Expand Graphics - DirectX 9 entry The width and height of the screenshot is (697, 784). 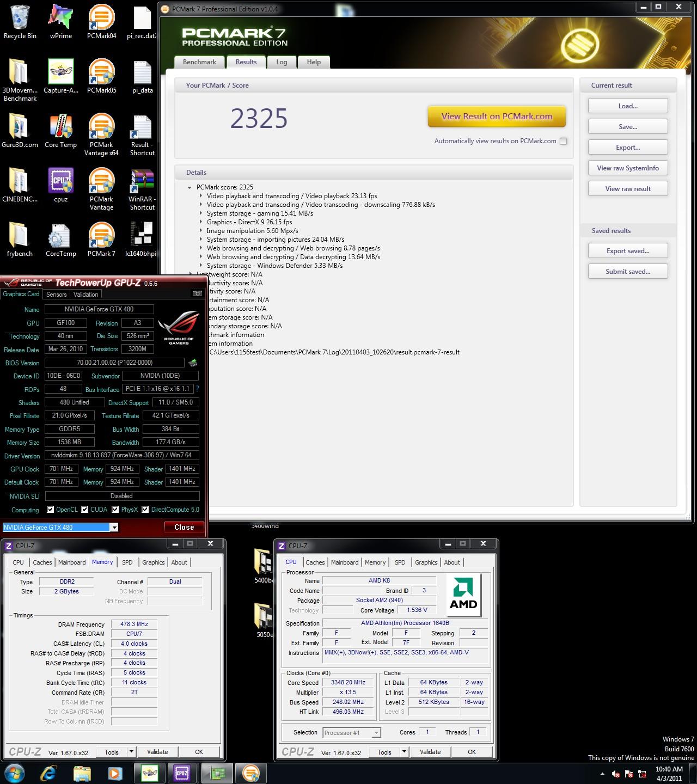click(201, 222)
